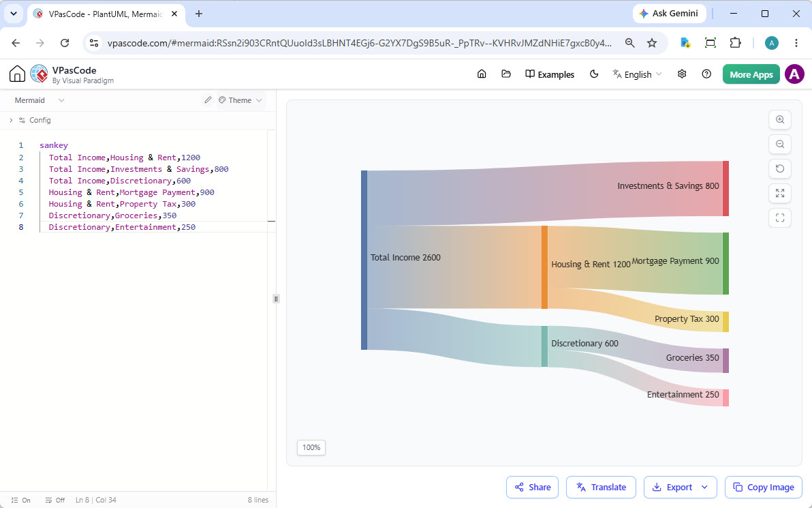
Task: Click the Share button
Action: (532, 488)
